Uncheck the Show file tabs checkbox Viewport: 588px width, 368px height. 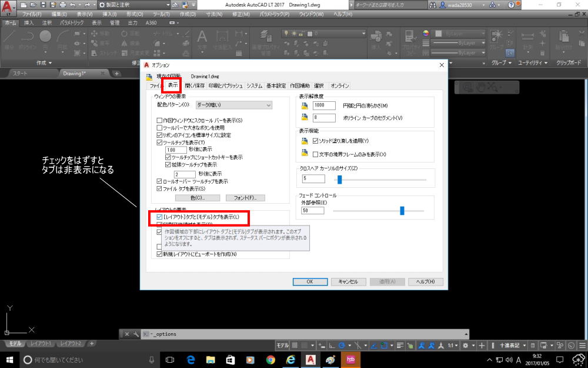coord(159,188)
